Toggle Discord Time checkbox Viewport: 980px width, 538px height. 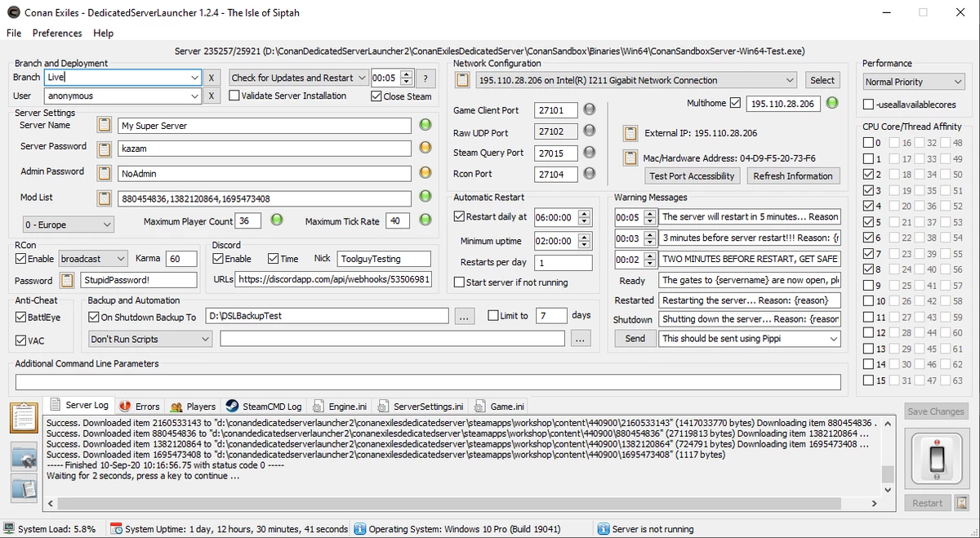[x=273, y=259]
